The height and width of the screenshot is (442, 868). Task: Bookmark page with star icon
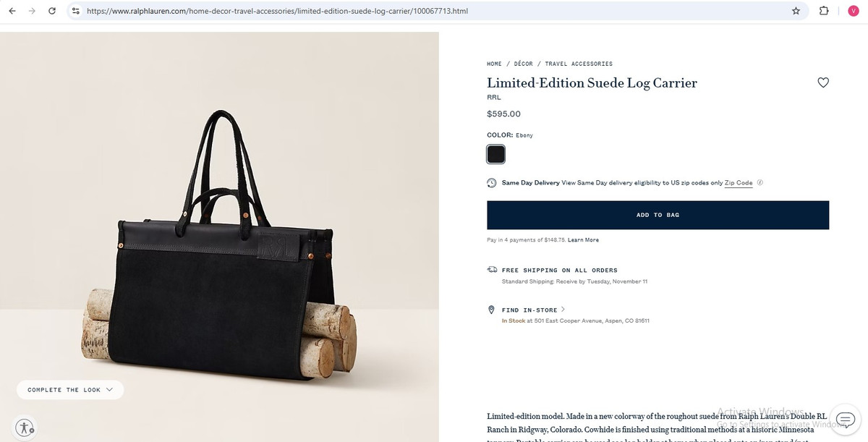tap(796, 11)
